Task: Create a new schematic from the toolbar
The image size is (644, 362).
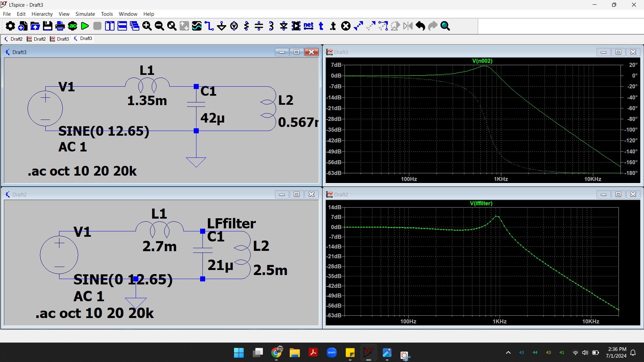Action: click(x=23, y=26)
